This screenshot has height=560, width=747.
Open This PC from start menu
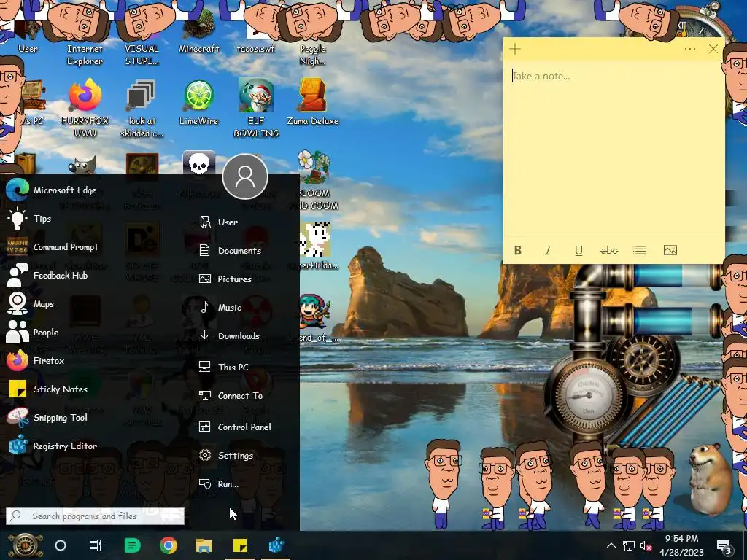(224, 367)
